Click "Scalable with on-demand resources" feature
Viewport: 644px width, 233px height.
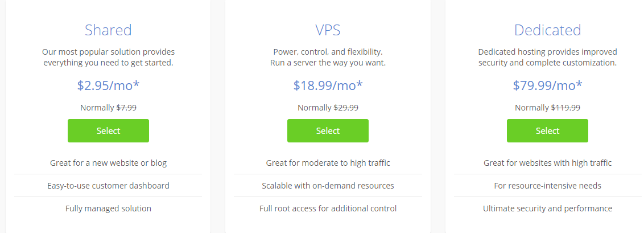pos(328,186)
